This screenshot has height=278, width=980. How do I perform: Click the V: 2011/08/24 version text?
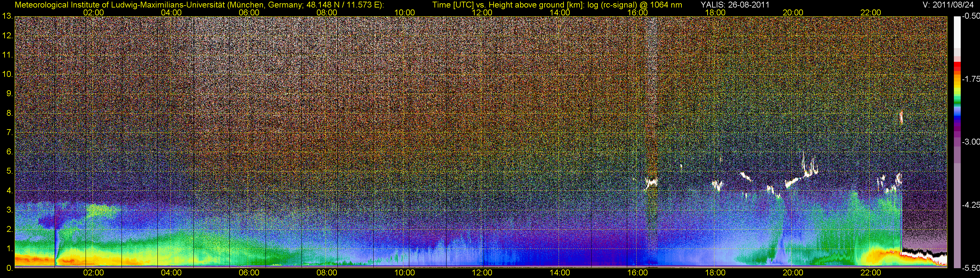[x=949, y=5]
